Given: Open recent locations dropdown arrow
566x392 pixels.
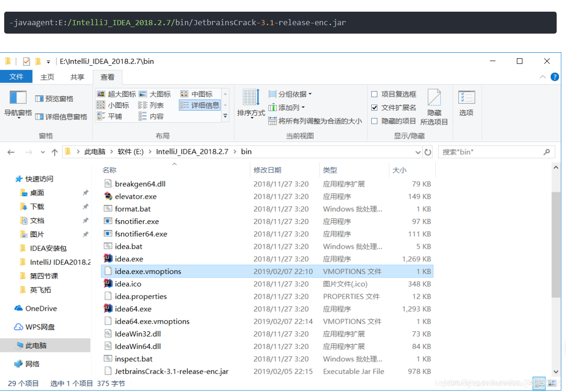Looking at the screenshot, I should tap(43, 152).
